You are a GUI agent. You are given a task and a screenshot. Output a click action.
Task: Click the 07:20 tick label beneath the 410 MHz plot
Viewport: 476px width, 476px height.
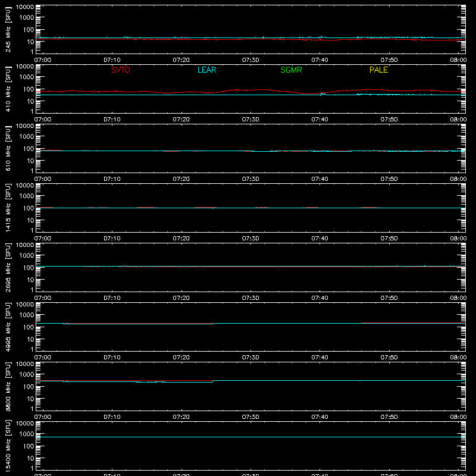point(181,120)
